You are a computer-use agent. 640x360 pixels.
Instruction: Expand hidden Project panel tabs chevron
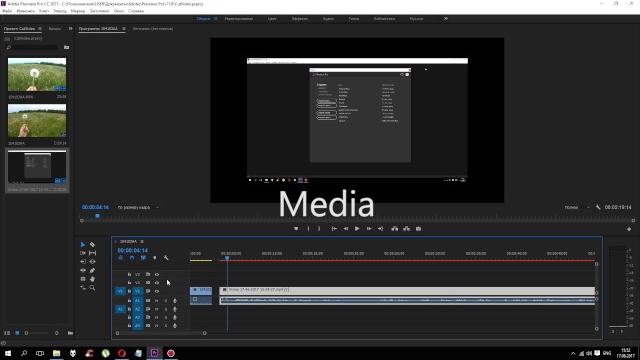[71, 29]
